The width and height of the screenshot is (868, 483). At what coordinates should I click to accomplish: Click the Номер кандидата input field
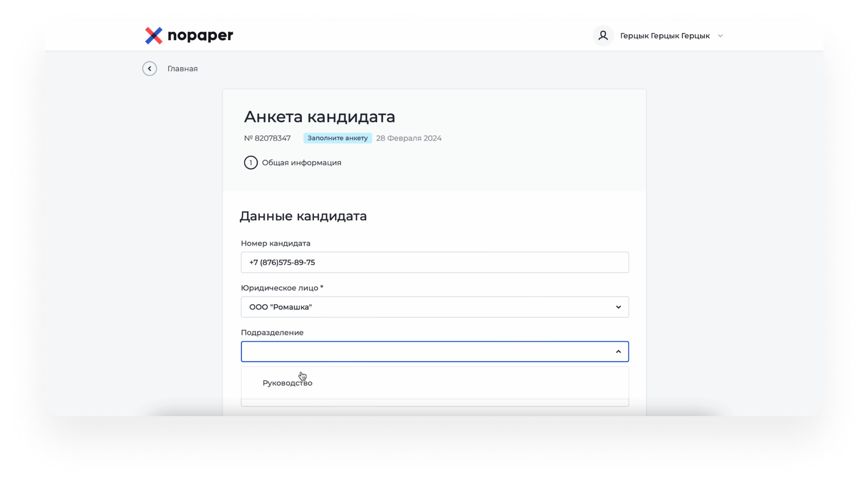click(x=434, y=262)
